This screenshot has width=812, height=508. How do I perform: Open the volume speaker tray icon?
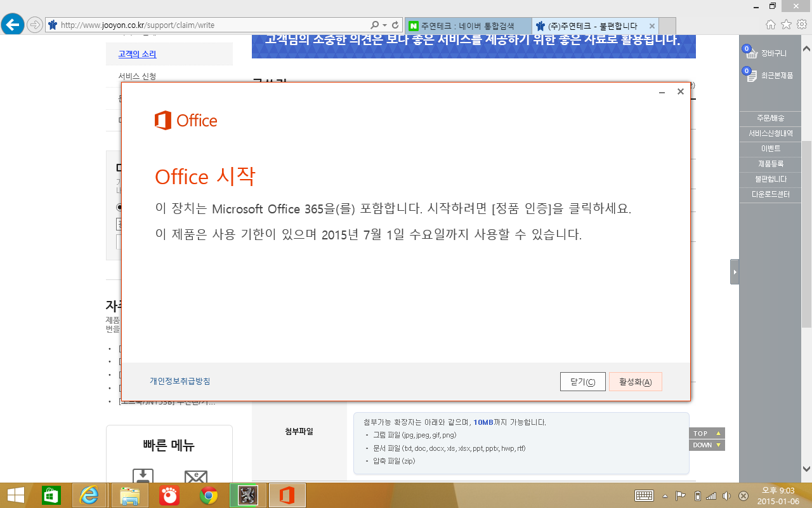point(727,496)
